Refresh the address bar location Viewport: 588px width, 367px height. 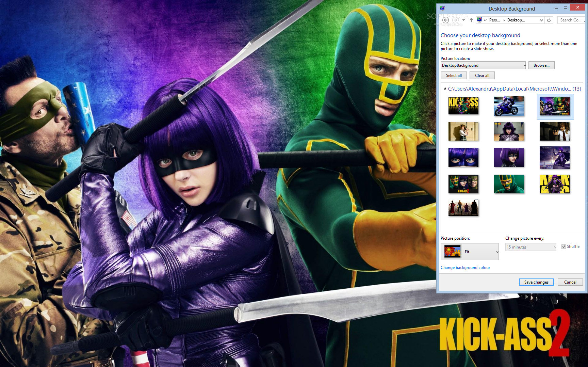click(549, 20)
